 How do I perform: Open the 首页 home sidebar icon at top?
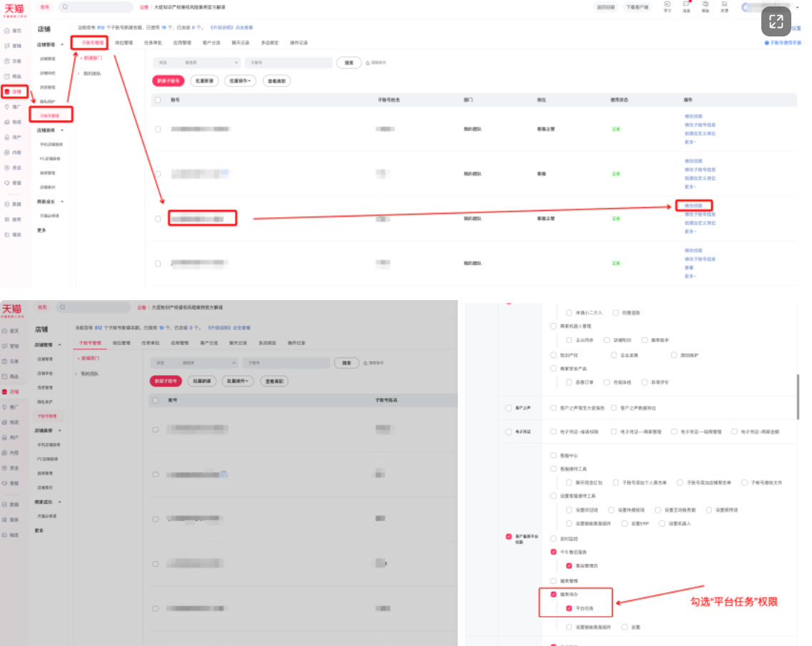pos(13,31)
